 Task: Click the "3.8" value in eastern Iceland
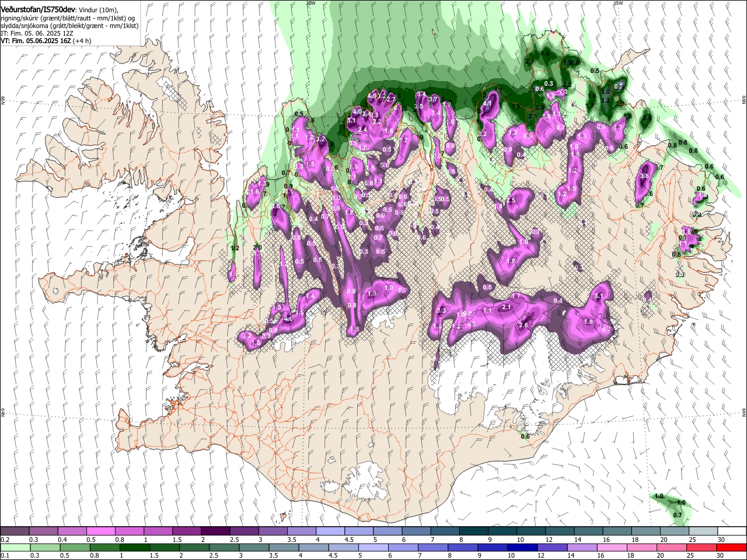(644, 176)
